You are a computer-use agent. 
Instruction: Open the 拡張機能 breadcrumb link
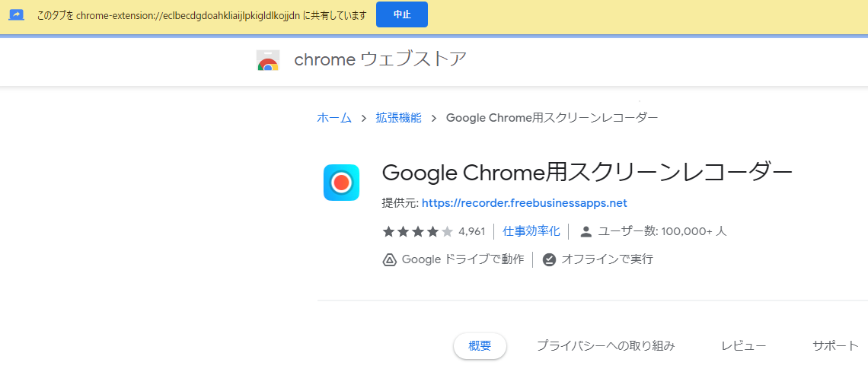click(398, 118)
